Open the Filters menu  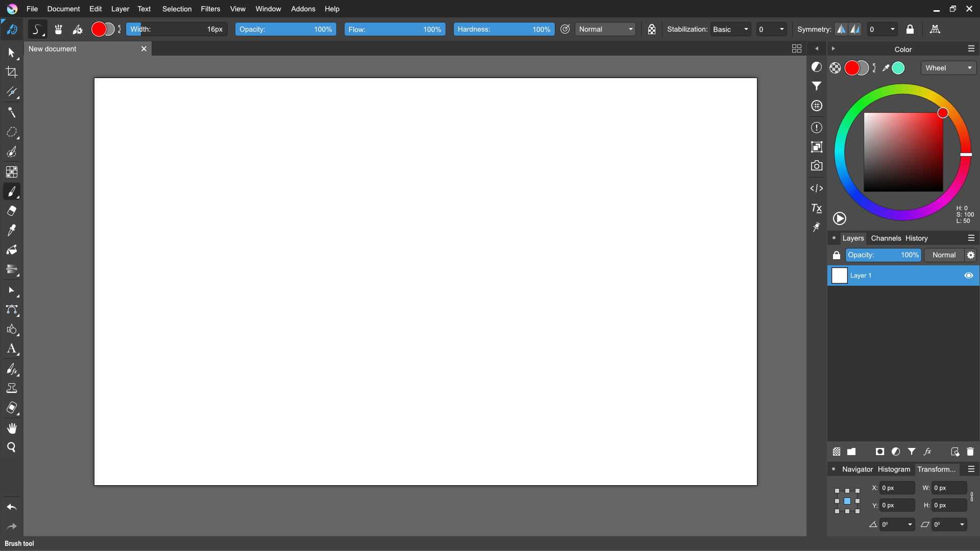pyautogui.click(x=210, y=9)
